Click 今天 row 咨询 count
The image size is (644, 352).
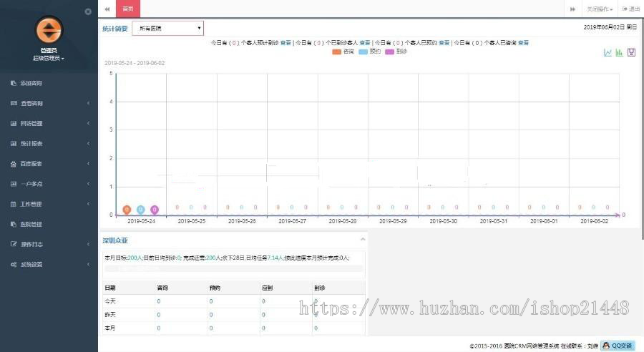tap(159, 301)
